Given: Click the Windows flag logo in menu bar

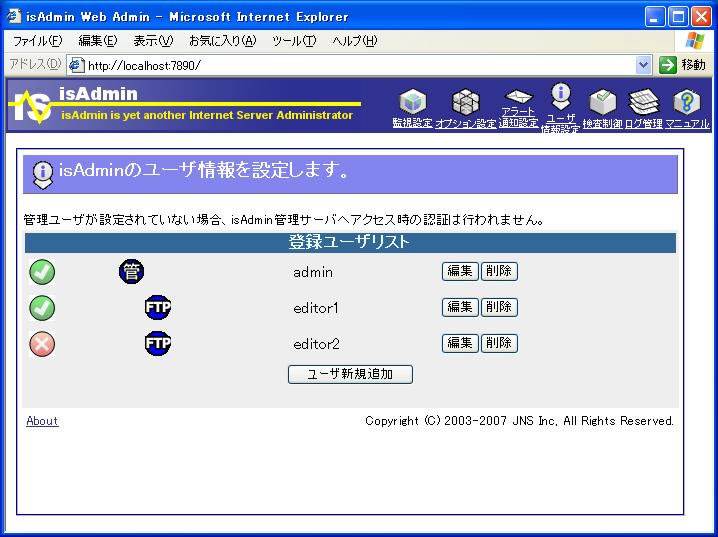Looking at the screenshot, I should [695, 41].
